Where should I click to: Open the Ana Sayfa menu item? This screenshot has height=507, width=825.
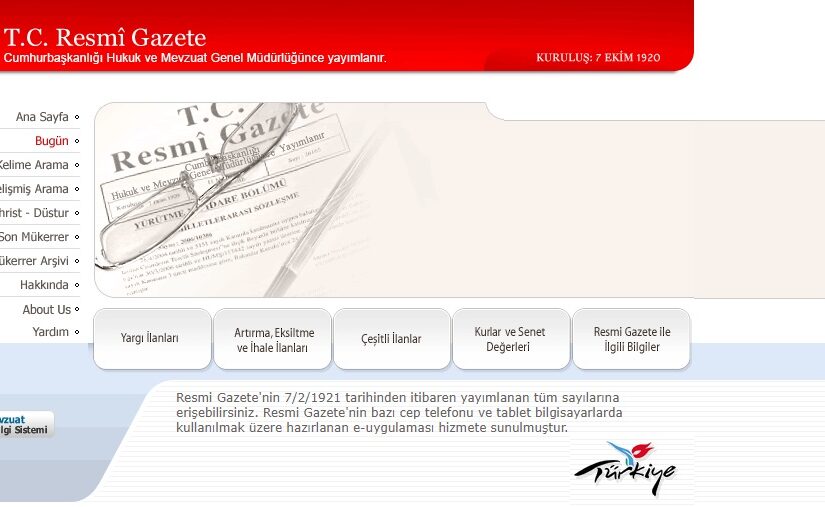point(42,117)
